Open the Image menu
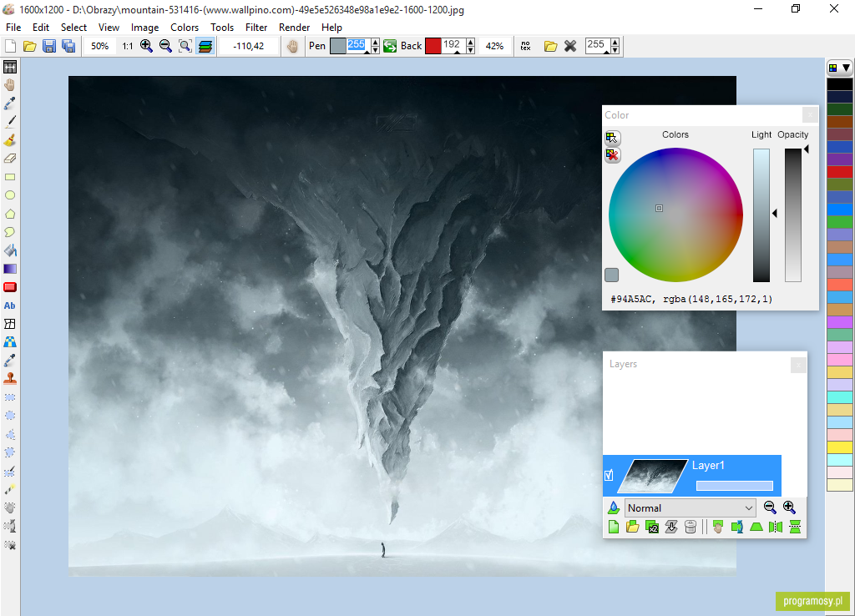 [144, 28]
